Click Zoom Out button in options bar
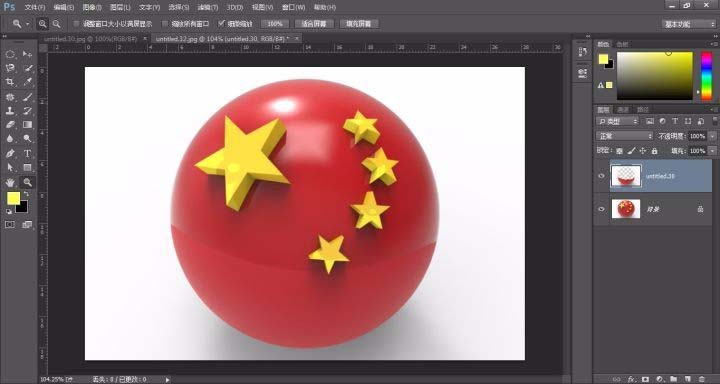The image size is (720, 384). click(56, 24)
